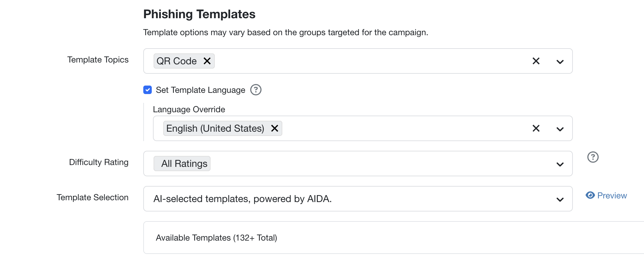The height and width of the screenshot is (260, 644).
Task: Expand the Template Topics dropdown arrow
Action: pos(560,62)
